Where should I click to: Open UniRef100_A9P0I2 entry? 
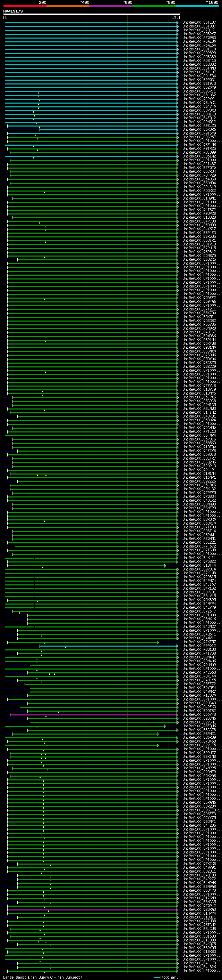(199, 646)
